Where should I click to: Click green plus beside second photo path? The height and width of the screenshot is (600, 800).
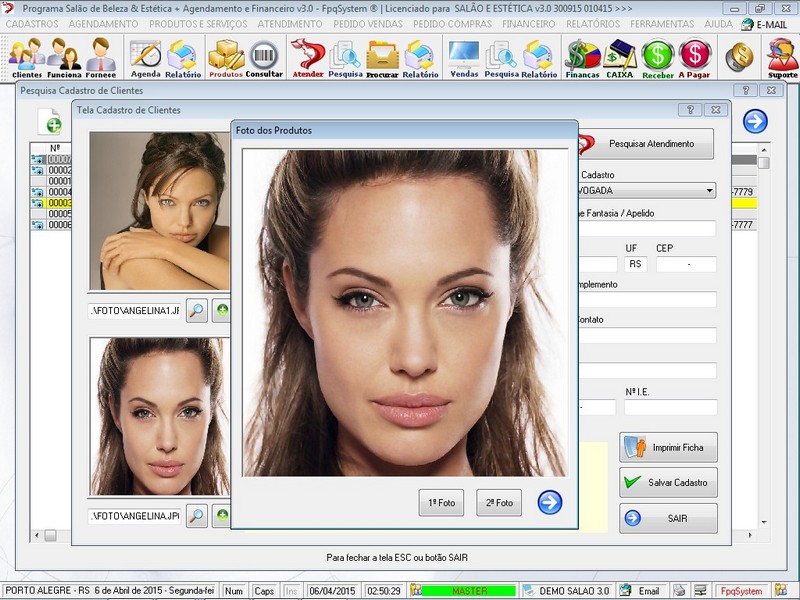222,516
